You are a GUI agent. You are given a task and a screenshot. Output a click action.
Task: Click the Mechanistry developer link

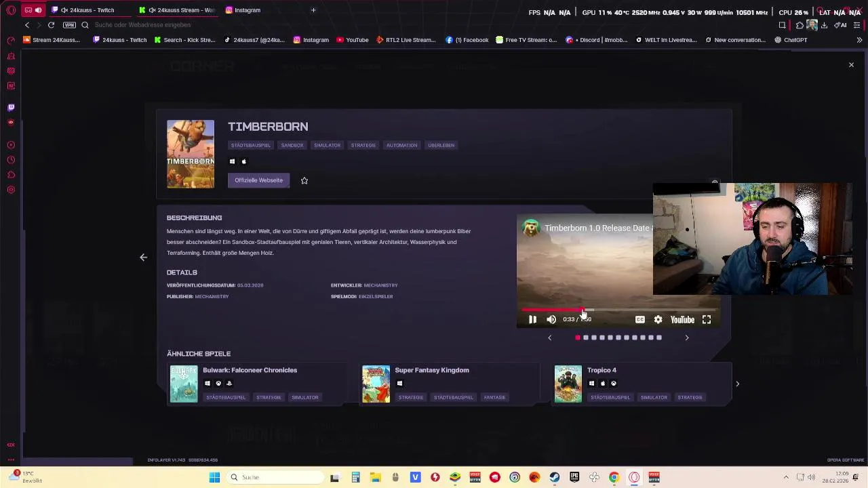[x=380, y=285]
